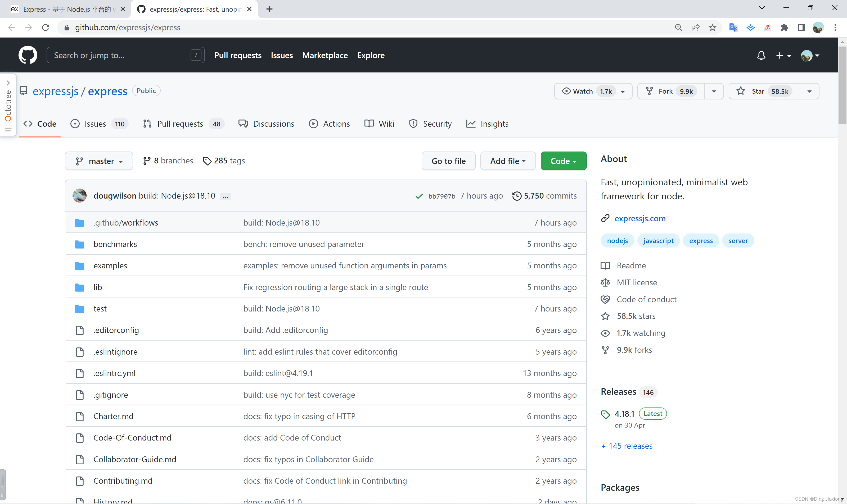Focus the Search or jump to field

pos(125,55)
